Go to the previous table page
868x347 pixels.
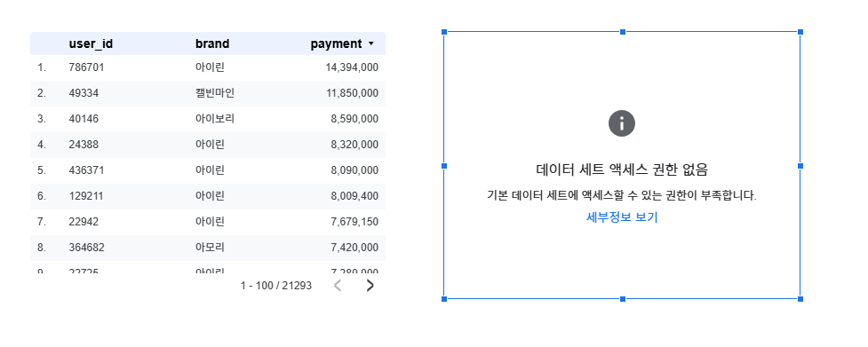tap(338, 286)
